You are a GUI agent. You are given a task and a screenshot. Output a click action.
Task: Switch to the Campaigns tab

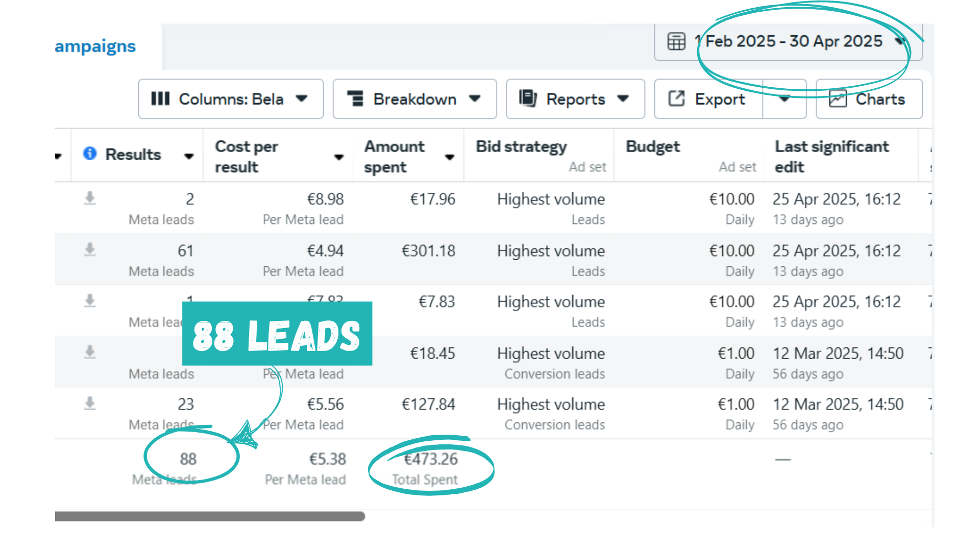point(95,46)
